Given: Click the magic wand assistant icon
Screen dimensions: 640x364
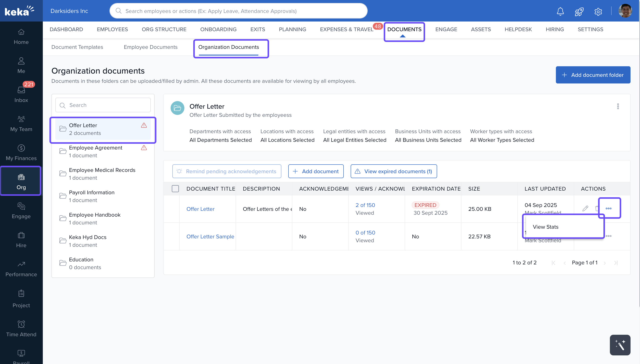Looking at the screenshot, I should point(620,345).
